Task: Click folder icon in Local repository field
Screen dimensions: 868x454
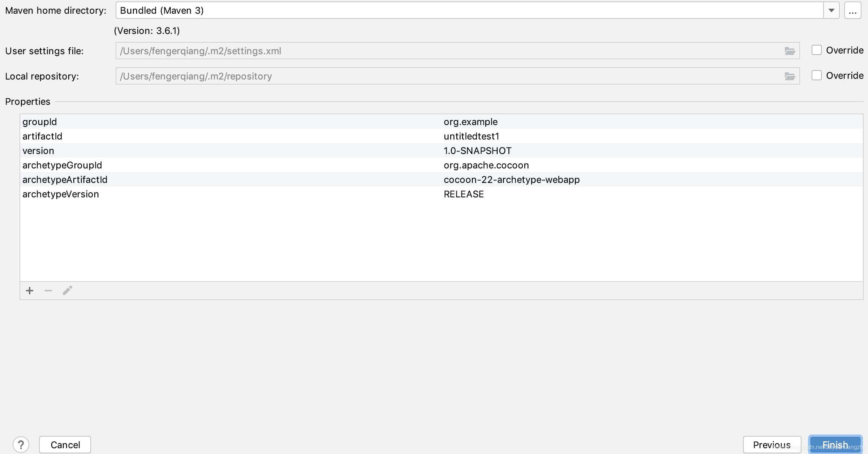Action: [x=790, y=76]
